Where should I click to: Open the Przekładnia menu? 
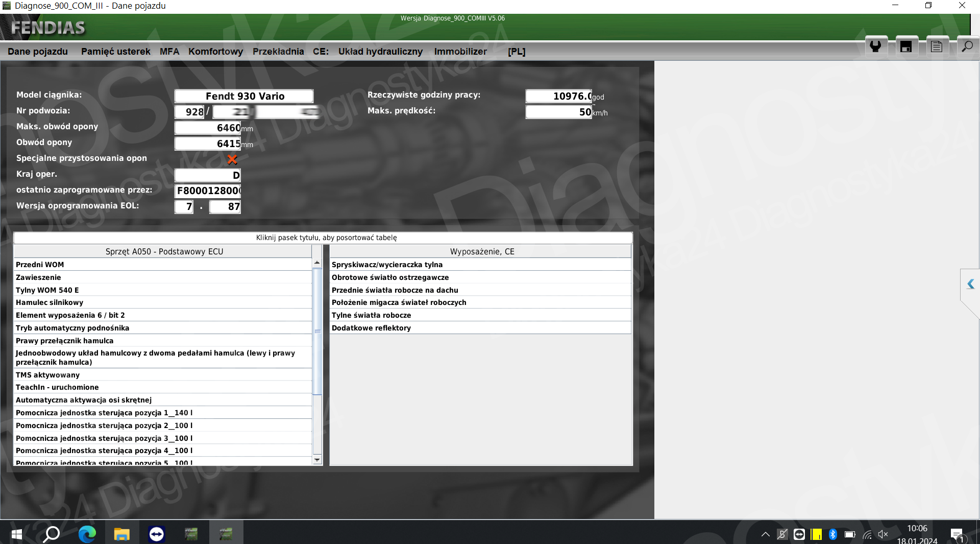278,52
